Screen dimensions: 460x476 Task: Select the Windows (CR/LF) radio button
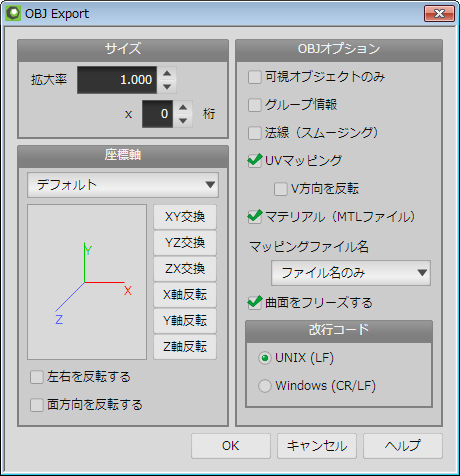click(x=265, y=386)
